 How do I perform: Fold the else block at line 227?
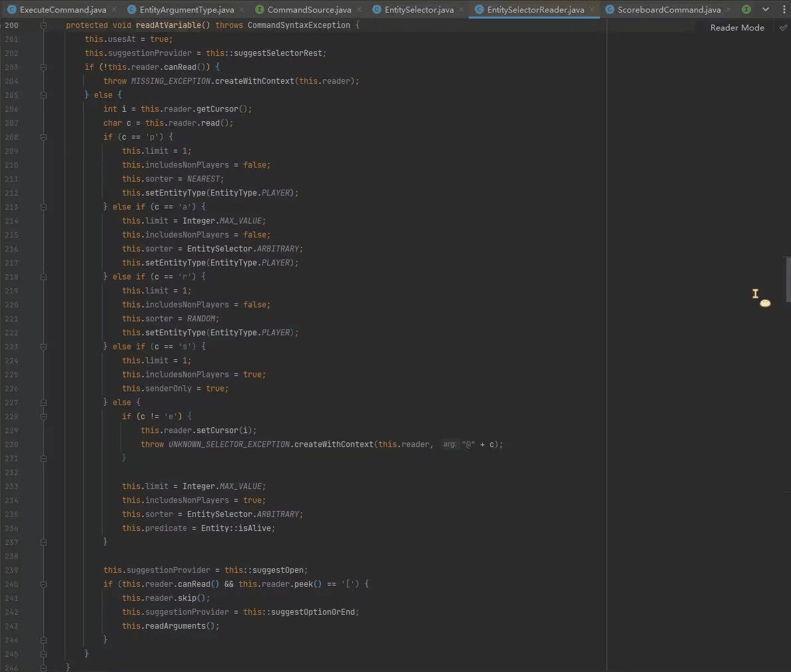(43, 403)
